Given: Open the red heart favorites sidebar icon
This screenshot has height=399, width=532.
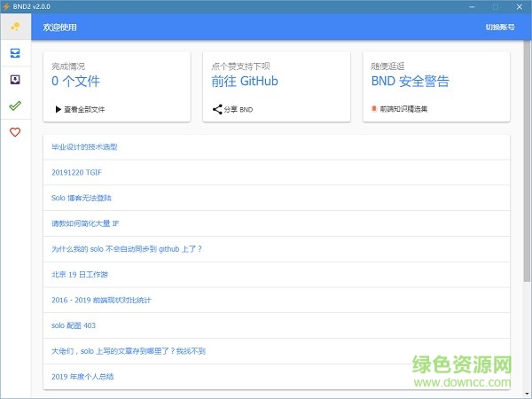Looking at the screenshot, I should (x=15, y=132).
